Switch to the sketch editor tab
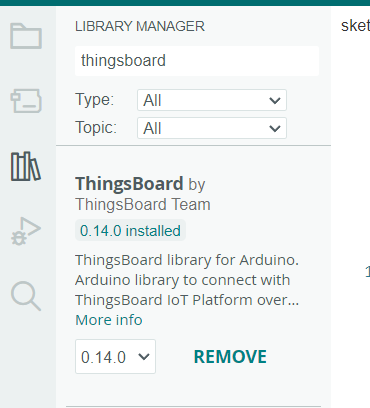The width and height of the screenshot is (370, 408). [x=355, y=26]
